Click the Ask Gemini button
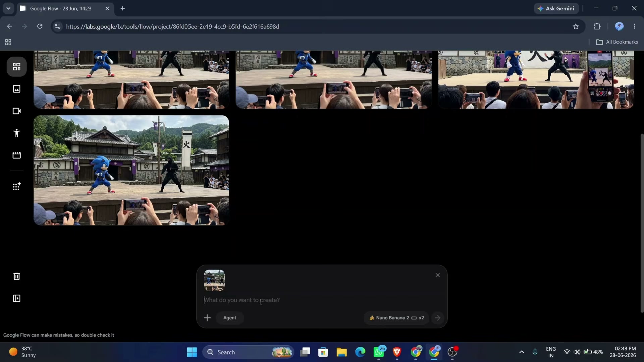The width and height of the screenshot is (644, 362). click(x=556, y=8)
